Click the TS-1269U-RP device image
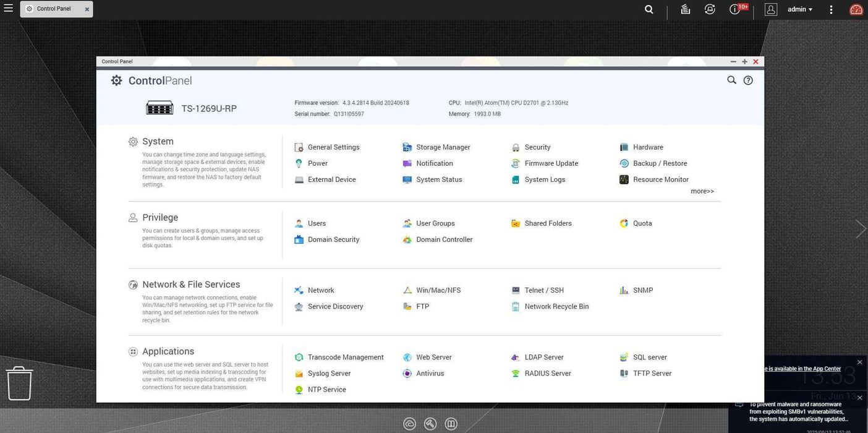 click(160, 108)
